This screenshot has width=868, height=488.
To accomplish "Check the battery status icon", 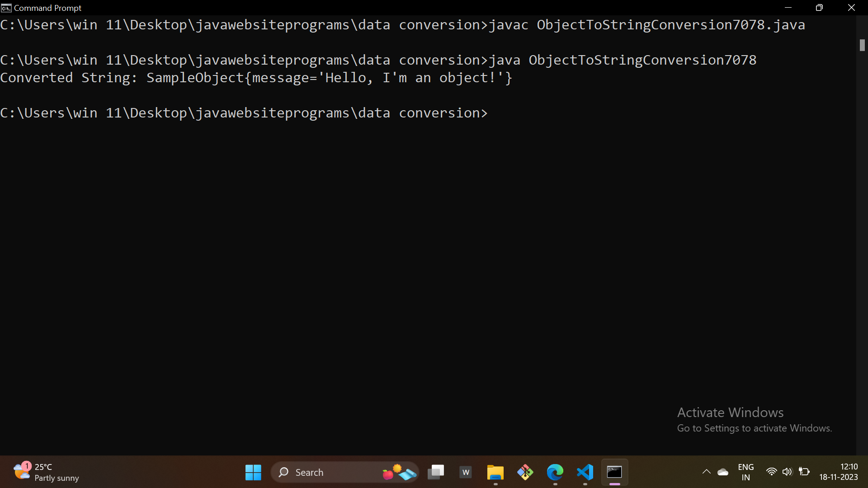I will pos(804,472).
